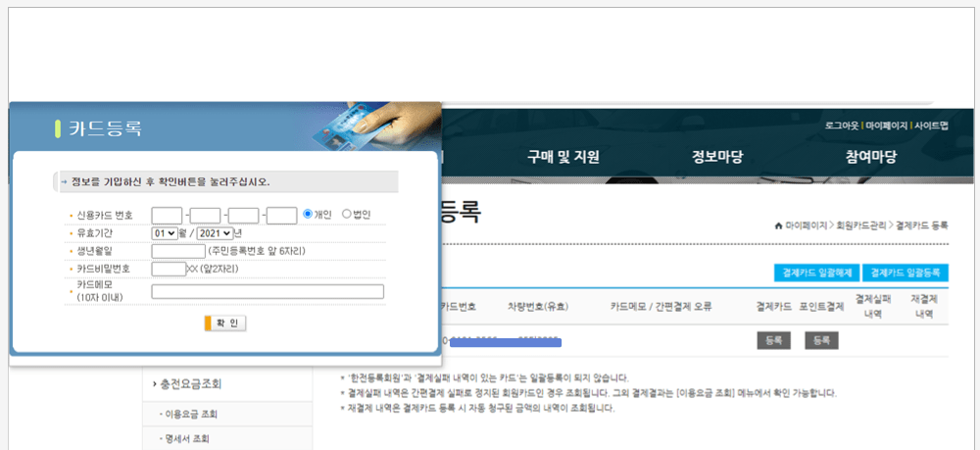The width and height of the screenshot is (980, 450).
Task: Click the 생년월일 input field
Action: pos(178,251)
